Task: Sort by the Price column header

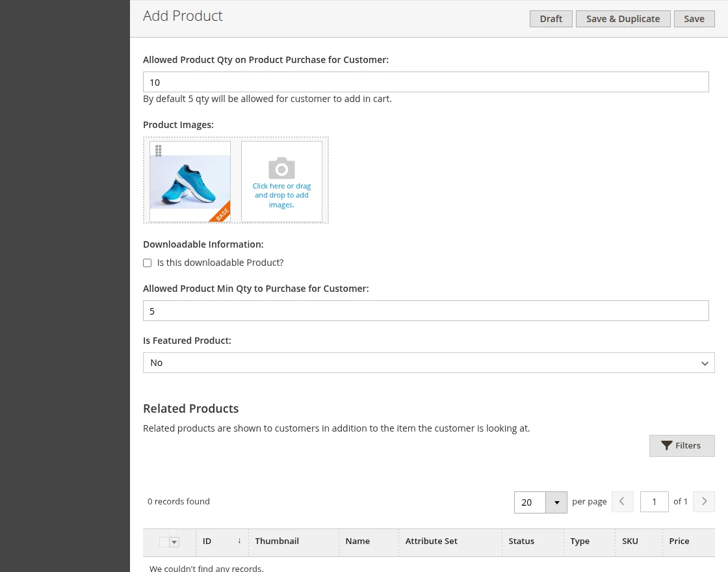Action: 679,541
